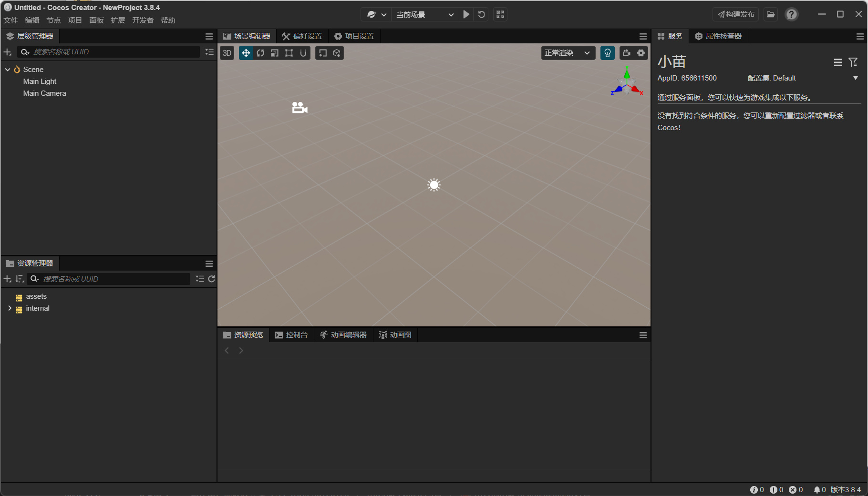Refresh the asset list

click(x=212, y=279)
